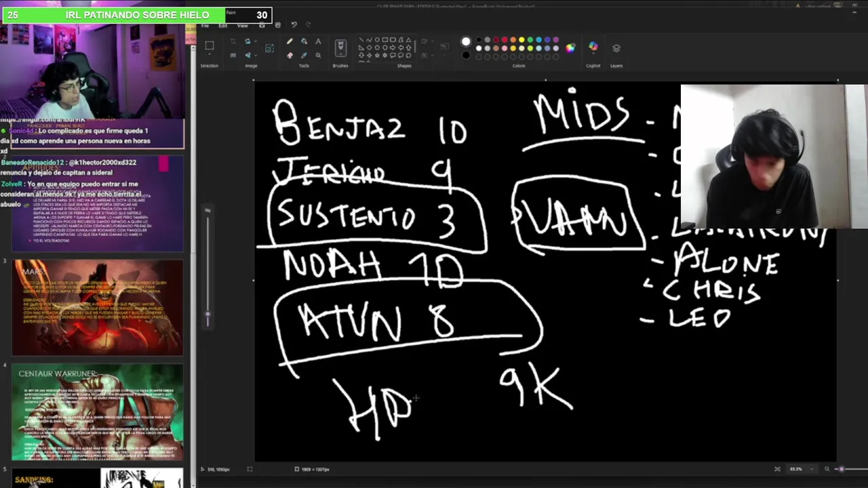Open the View menu
Screen dimensions: 868x488
tap(243, 25)
